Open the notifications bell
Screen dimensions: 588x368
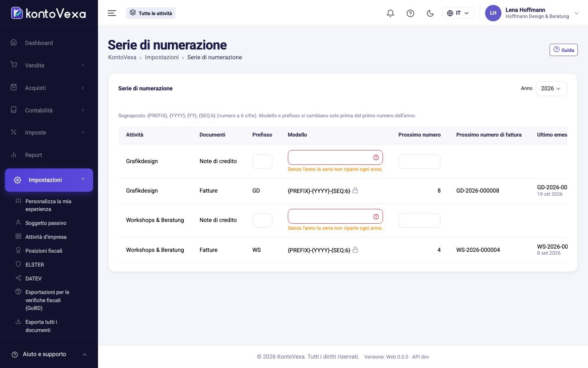390,13
